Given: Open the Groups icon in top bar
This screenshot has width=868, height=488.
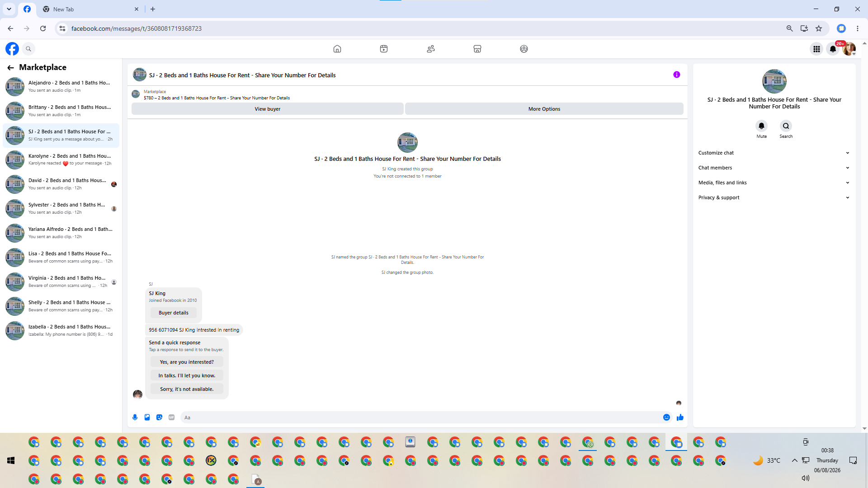Looking at the screenshot, I should pos(524,49).
